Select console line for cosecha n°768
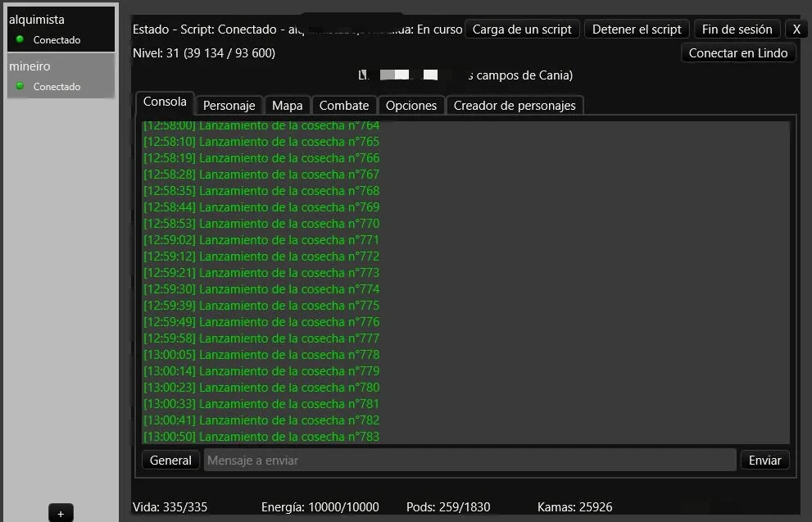This screenshot has height=522, width=812. click(261, 191)
